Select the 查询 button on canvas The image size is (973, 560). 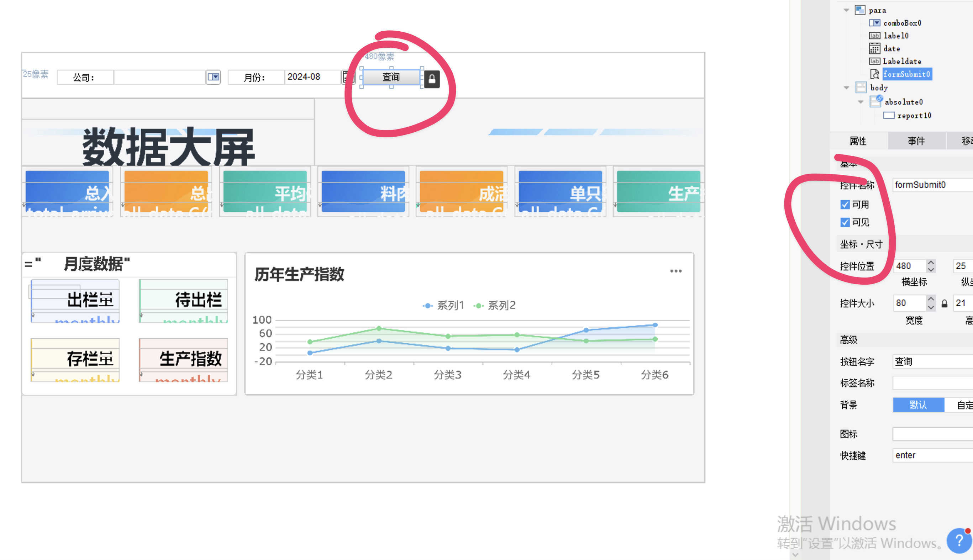(391, 77)
